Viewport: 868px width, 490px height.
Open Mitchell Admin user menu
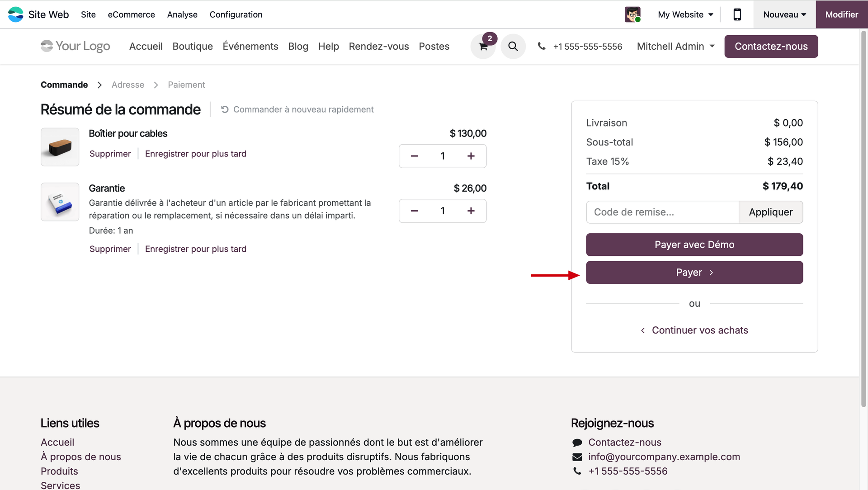[x=675, y=46]
